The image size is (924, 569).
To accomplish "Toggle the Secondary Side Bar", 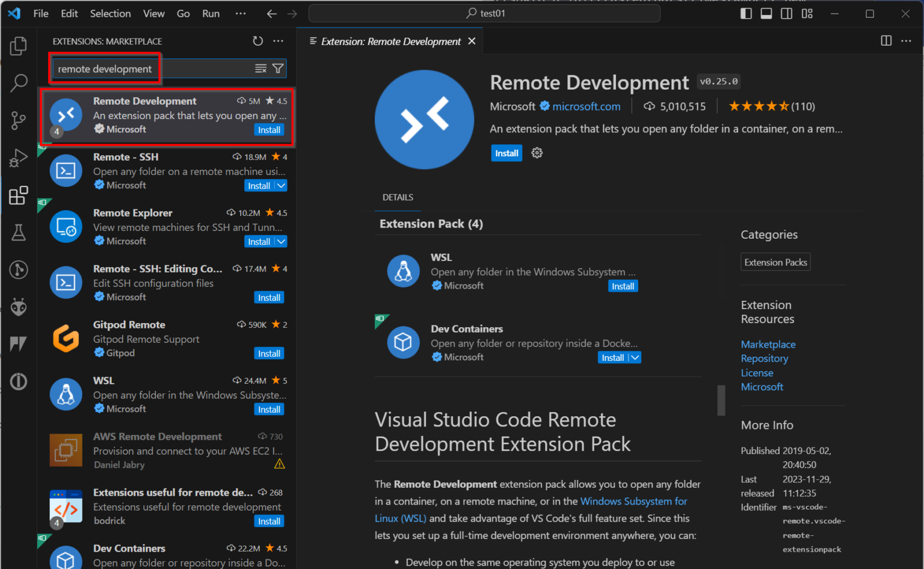I will pyautogui.click(x=786, y=13).
